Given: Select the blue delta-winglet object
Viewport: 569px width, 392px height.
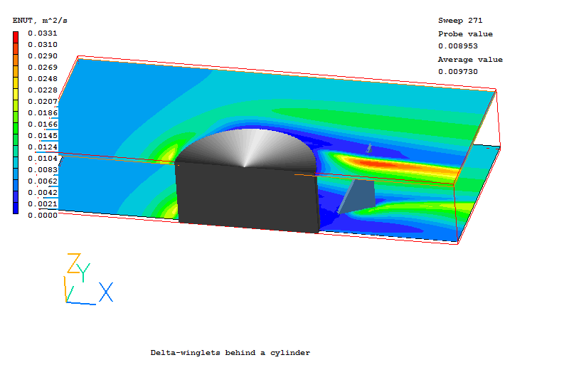Looking at the screenshot, I should tap(358, 195).
